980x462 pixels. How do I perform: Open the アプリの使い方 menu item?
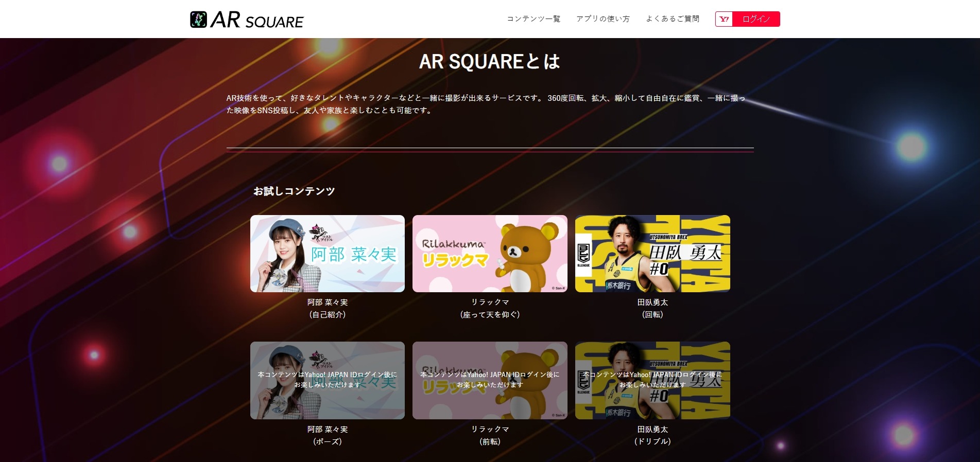tap(603, 19)
